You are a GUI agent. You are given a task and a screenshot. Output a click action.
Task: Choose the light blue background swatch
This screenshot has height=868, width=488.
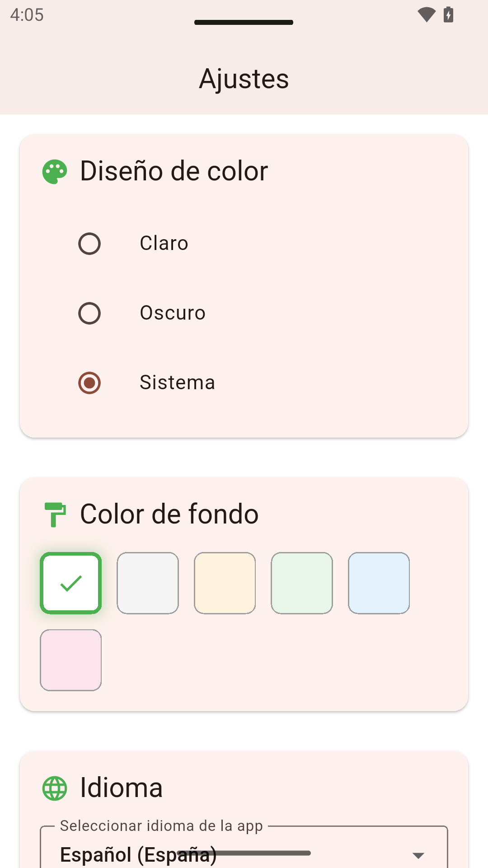379,583
